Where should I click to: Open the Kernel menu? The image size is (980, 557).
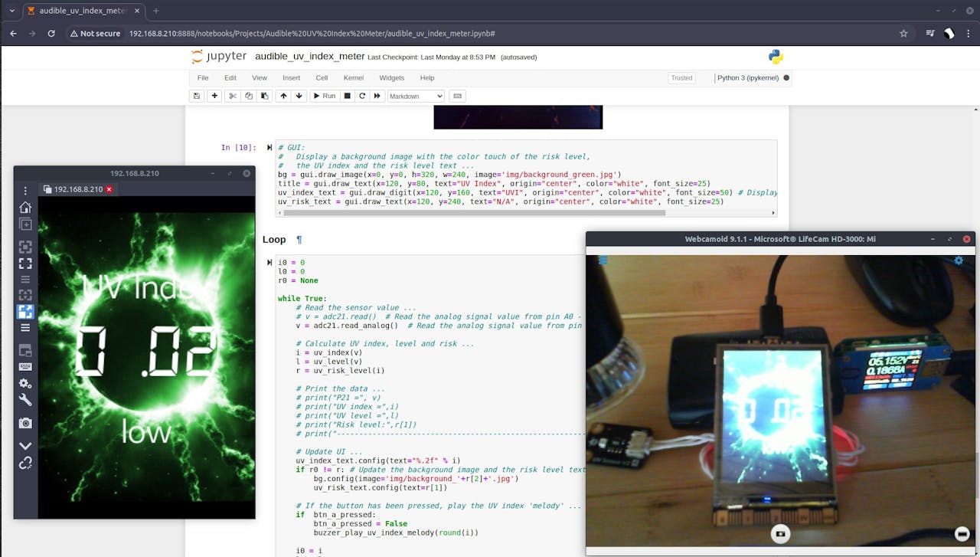pyautogui.click(x=353, y=78)
